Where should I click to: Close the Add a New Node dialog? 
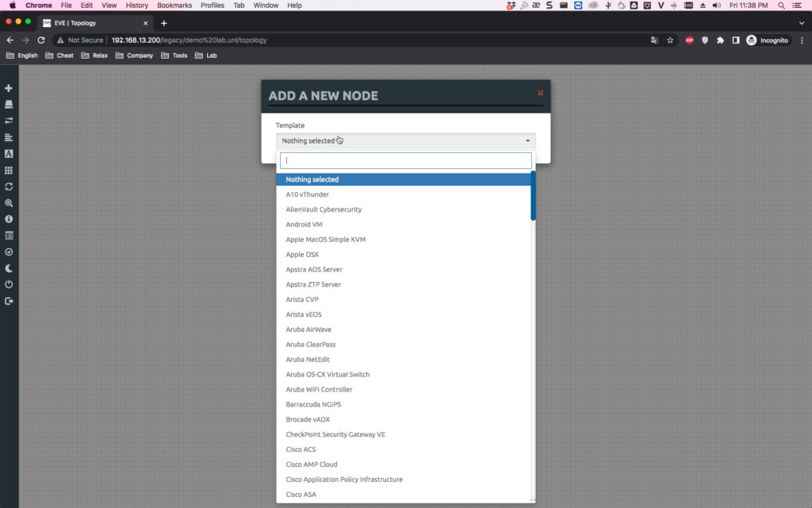[540, 93]
